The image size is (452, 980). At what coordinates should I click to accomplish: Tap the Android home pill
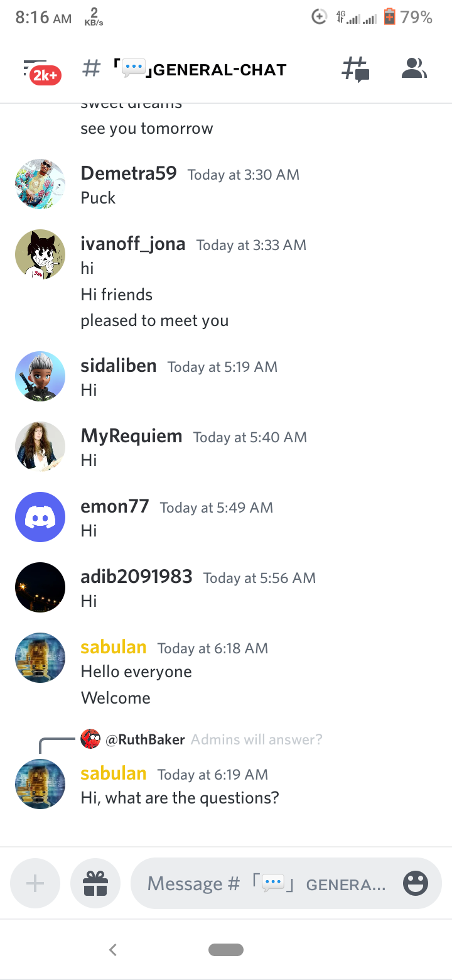(x=226, y=950)
